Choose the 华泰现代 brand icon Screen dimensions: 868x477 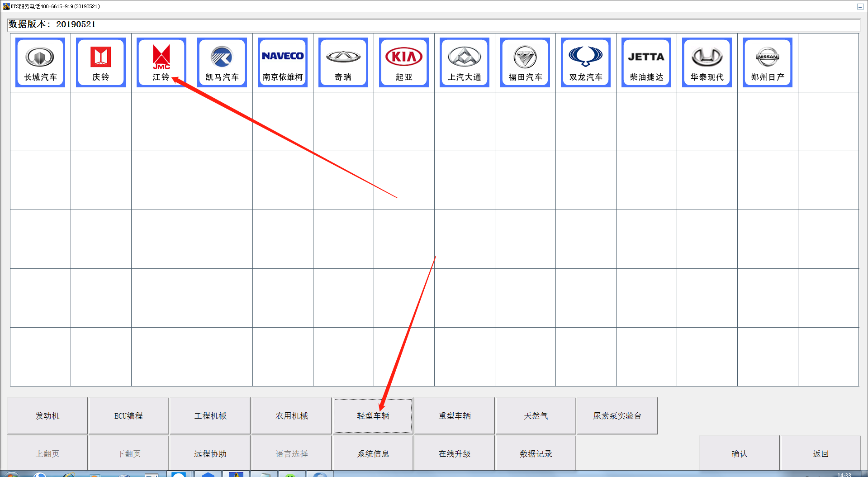[707, 62]
